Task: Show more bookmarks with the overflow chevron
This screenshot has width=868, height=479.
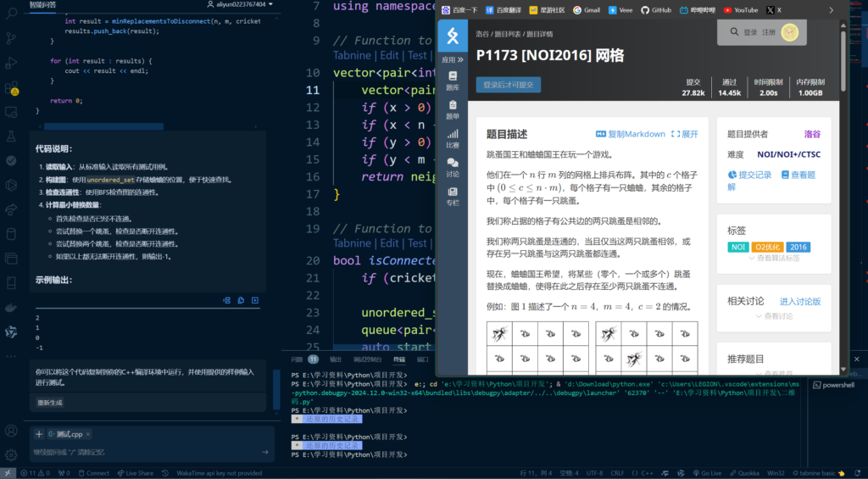Action: tap(830, 10)
